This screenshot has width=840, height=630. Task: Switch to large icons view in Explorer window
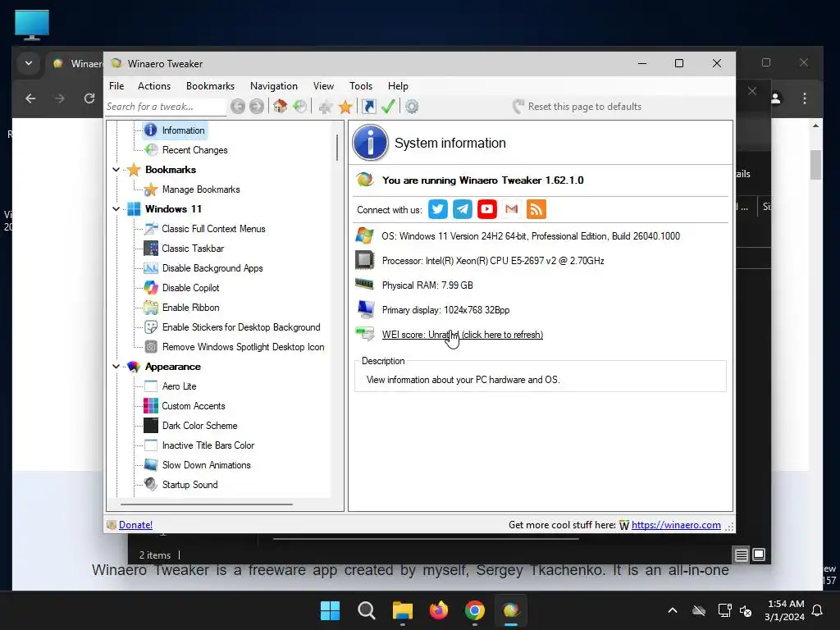coord(759,555)
